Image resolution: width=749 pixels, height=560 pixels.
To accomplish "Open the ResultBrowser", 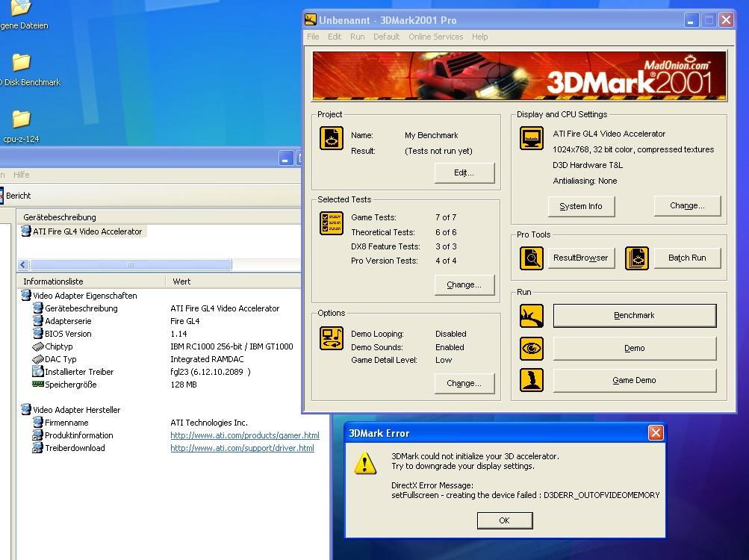I will pos(581,258).
